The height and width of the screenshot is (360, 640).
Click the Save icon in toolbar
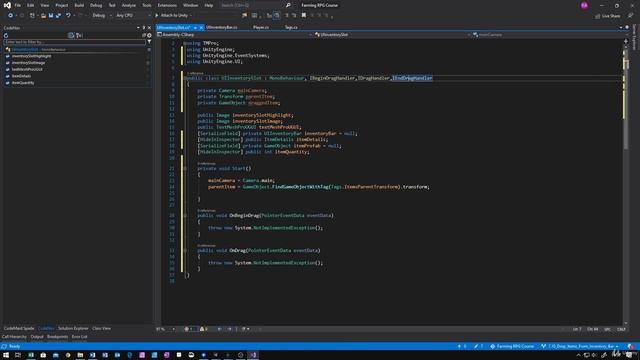click(51, 16)
